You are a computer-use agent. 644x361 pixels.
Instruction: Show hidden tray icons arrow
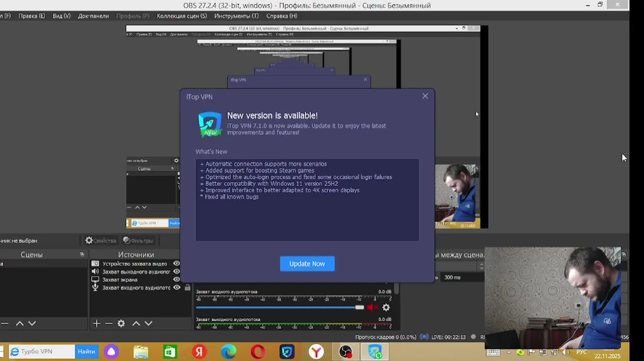coord(510,352)
